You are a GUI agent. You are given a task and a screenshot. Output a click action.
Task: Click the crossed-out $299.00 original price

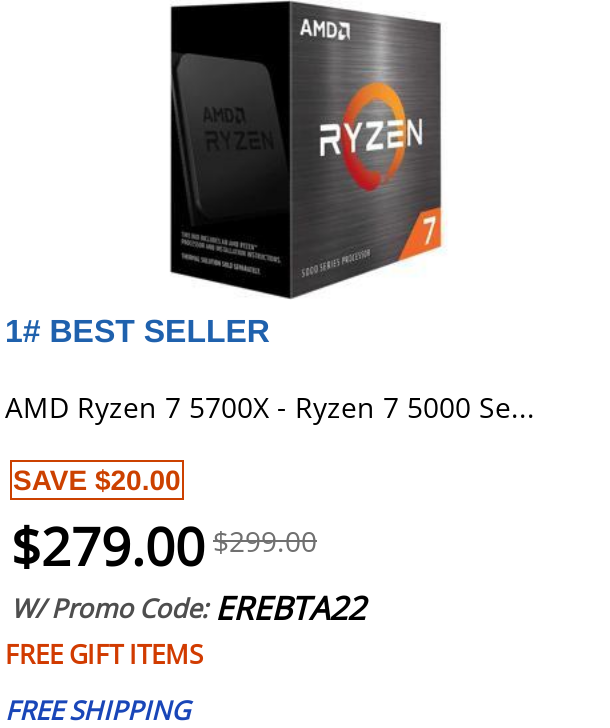tap(265, 542)
